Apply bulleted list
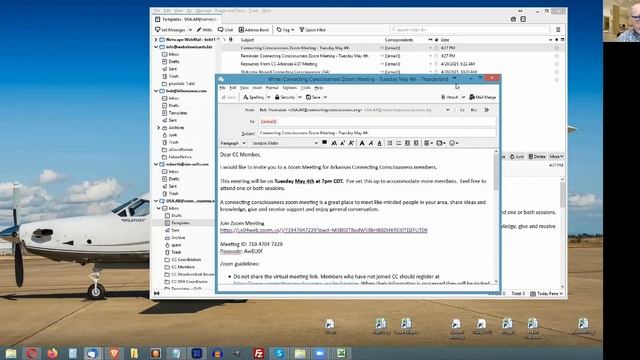640x360 pixels. 390,143
